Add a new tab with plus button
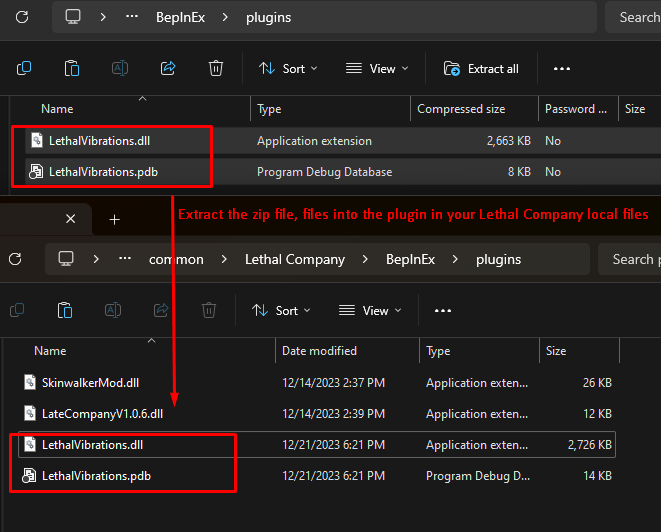The height and width of the screenshot is (532, 661). click(x=114, y=220)
